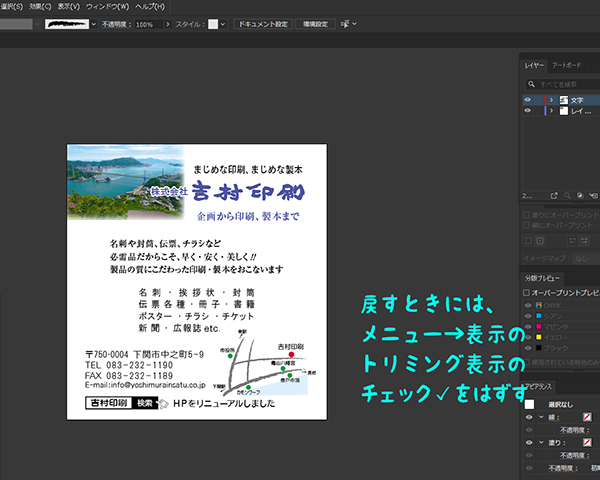
Task: Toggle シアン separation eye icon
Action: pos(528,316)
